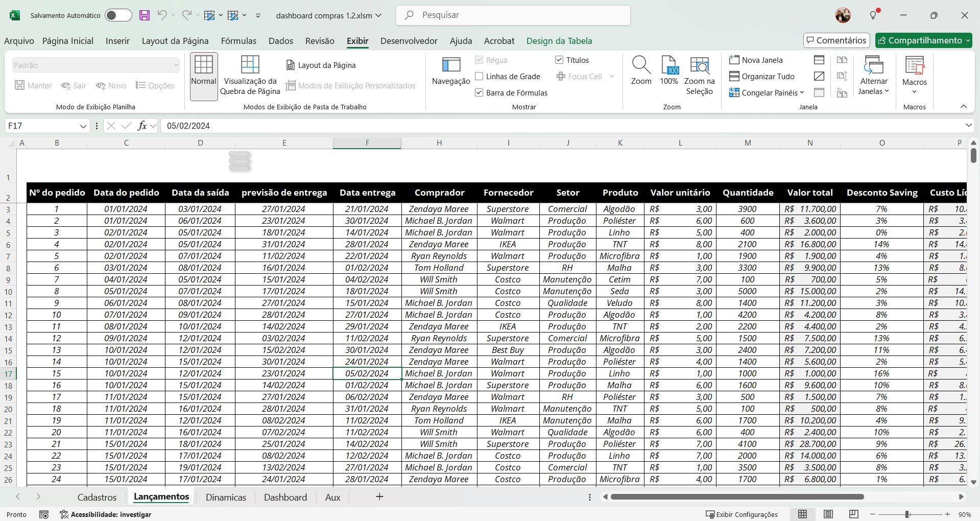Click the Pesquisar search box

tap(513, 15)
